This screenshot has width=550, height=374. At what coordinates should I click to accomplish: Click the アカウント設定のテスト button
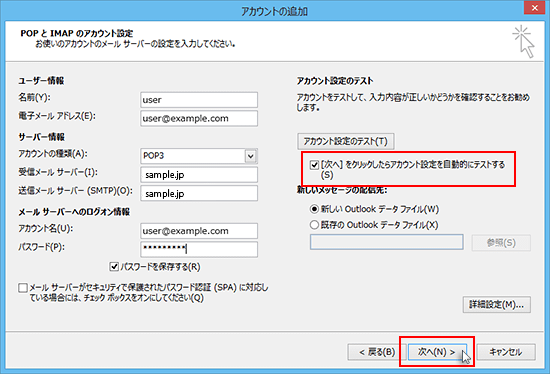click(x=346, y=141)
